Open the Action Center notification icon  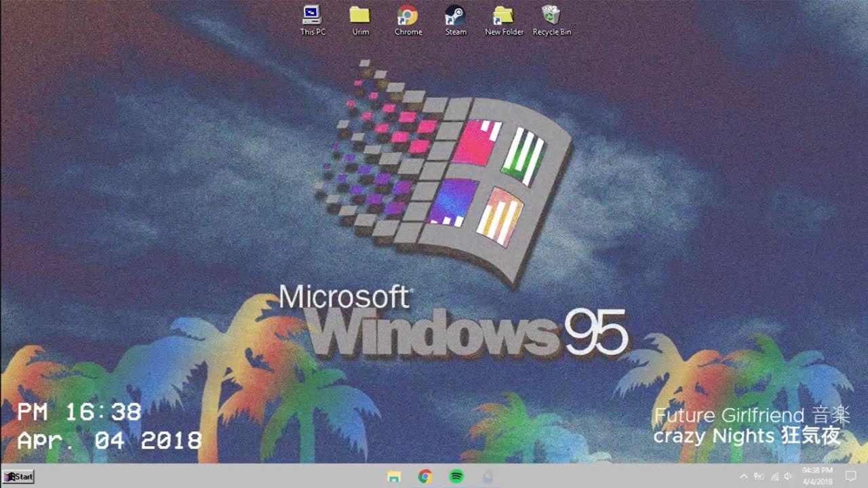850,476
